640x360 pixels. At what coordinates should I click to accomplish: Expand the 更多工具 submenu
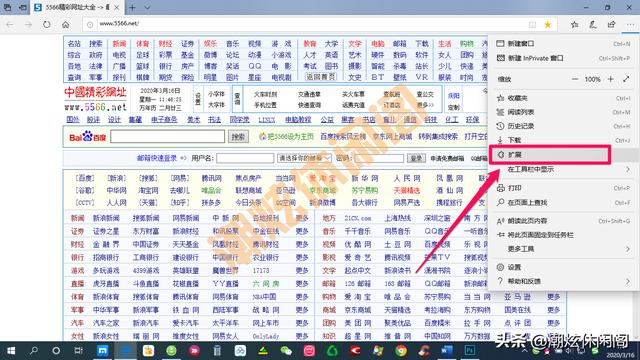[563, 249]
